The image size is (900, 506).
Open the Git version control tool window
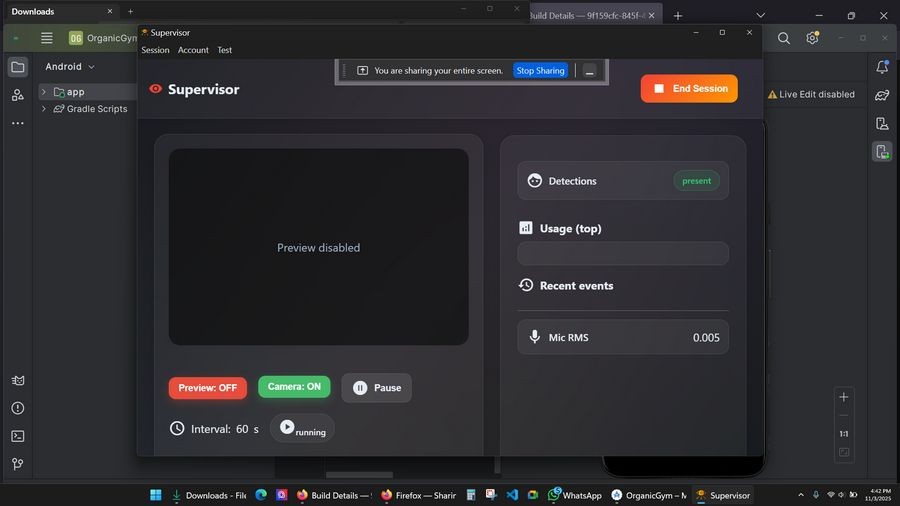[17, 464]
